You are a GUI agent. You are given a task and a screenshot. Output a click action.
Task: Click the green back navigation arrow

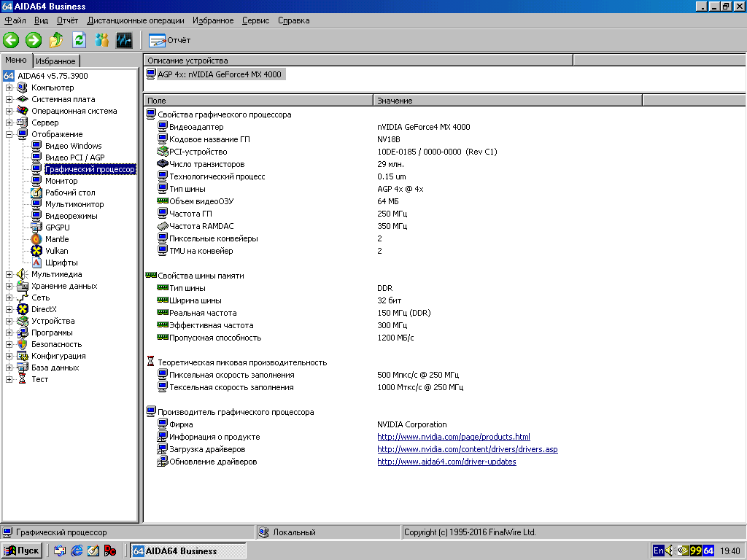[11, 40]
